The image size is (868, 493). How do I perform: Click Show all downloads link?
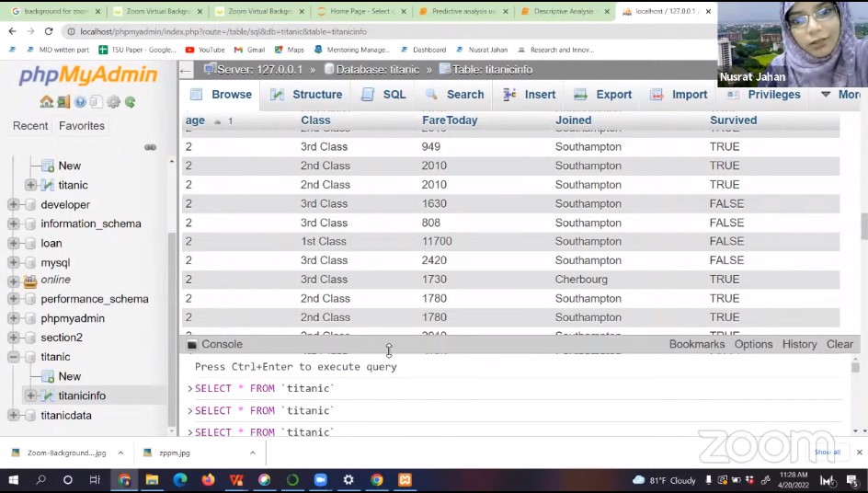(x=828, y=453)
